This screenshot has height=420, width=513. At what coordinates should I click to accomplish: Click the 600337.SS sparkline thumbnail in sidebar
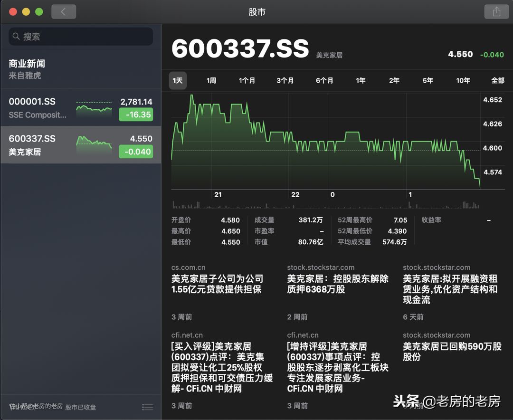pyautogui.click(x=94, y=143)
